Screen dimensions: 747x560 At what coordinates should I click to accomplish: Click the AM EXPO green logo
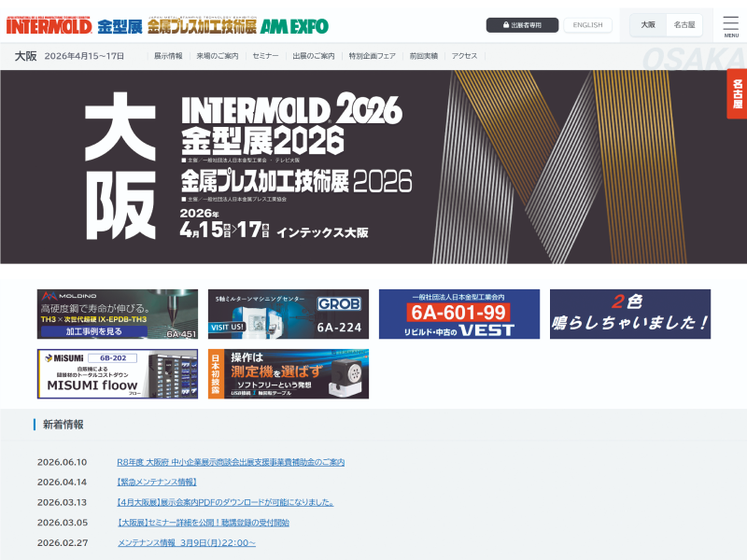click(x=294, y=27)
